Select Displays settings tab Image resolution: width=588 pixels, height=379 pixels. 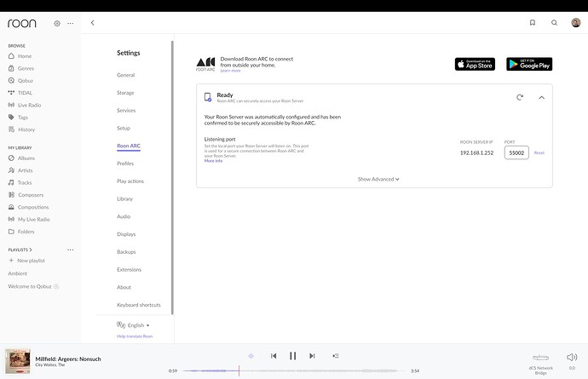coord(126,234)
